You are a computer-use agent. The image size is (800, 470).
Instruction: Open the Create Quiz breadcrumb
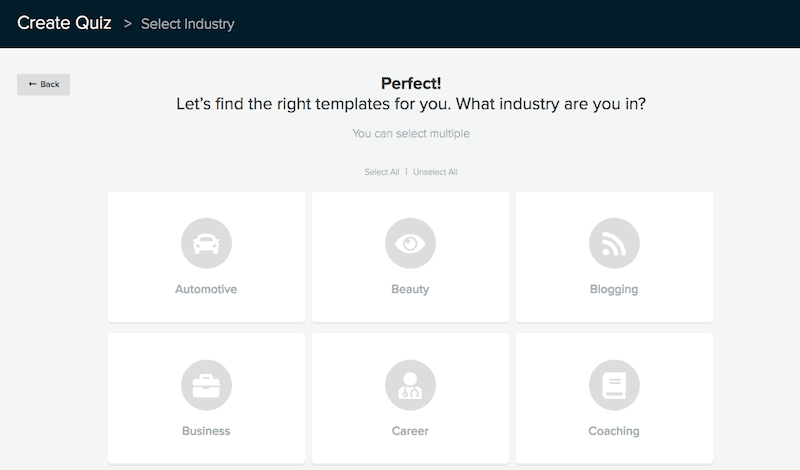[64, 23]
